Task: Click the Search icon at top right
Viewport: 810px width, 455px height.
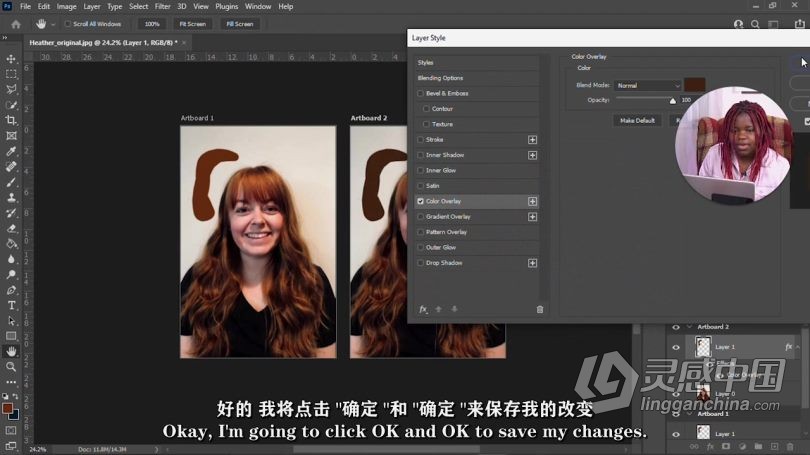Action: [x=755, y=24]
